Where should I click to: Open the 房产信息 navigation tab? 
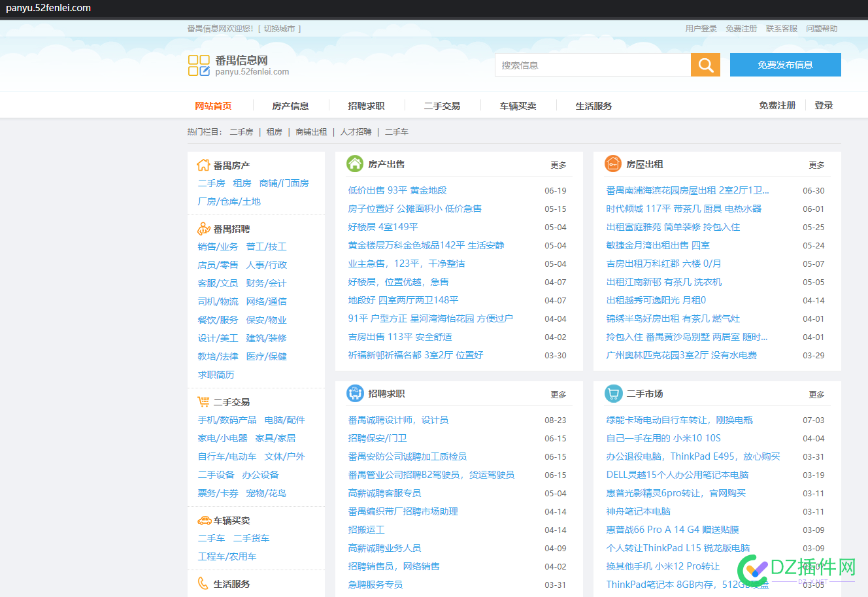[290, 105]
